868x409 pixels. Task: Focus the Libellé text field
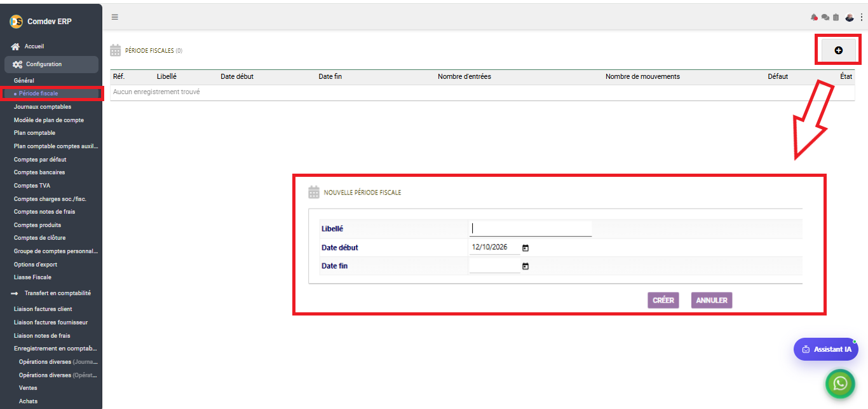click(x=531, y=228)
